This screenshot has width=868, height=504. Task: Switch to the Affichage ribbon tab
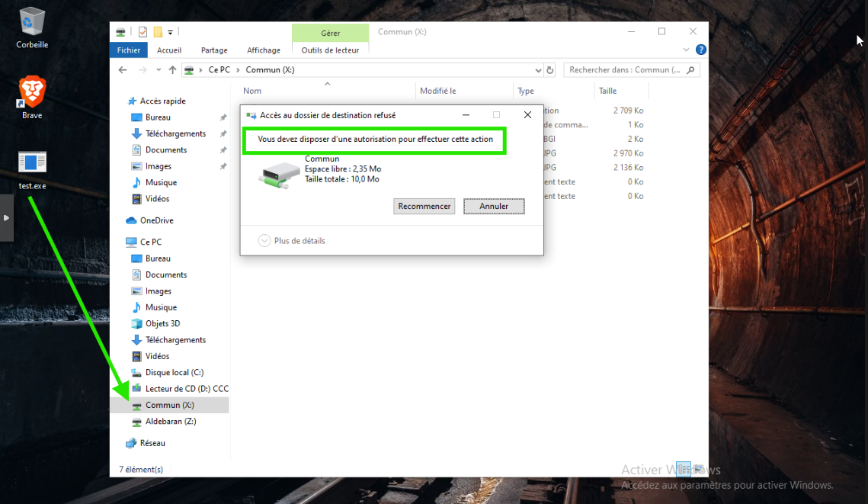point(264,50)
